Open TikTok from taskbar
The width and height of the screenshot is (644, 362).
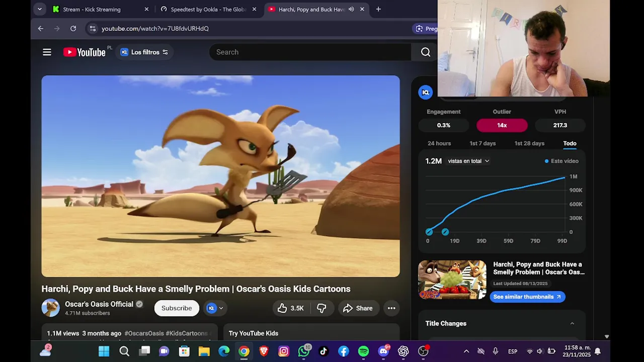coord(324,351)
